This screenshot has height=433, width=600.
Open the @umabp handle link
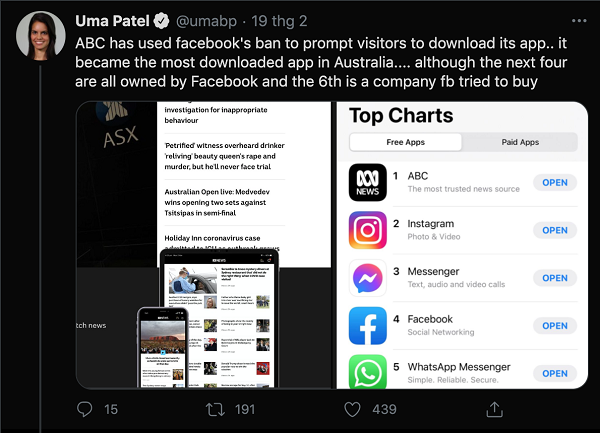212,20
